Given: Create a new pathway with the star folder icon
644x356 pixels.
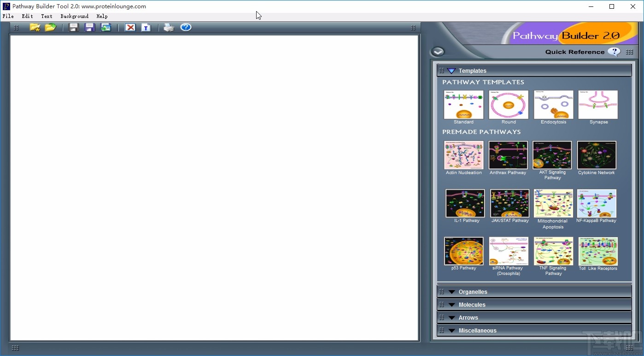Looking at the screenshot, I should (35, 28).
